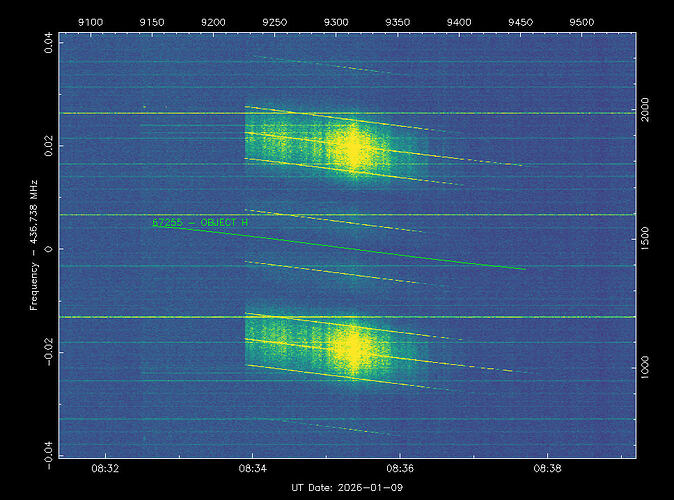
Task: Select the 08:34 time axis tick label
Action: tap(253, 468)
